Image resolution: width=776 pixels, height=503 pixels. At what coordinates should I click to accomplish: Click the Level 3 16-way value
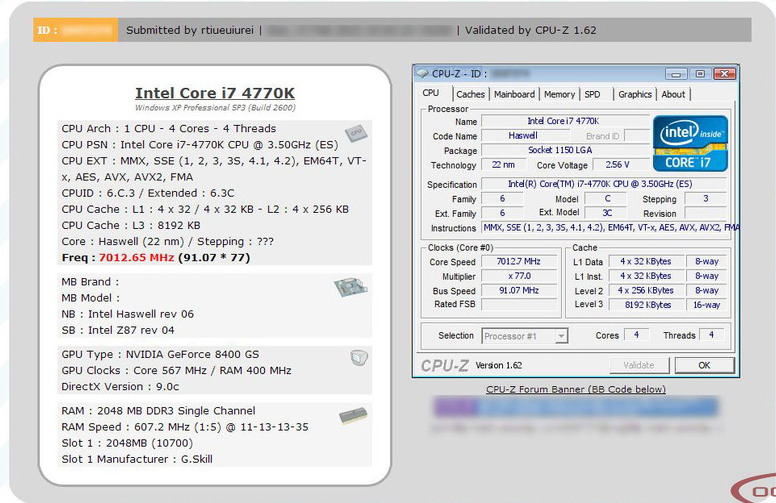pos(706,305)
